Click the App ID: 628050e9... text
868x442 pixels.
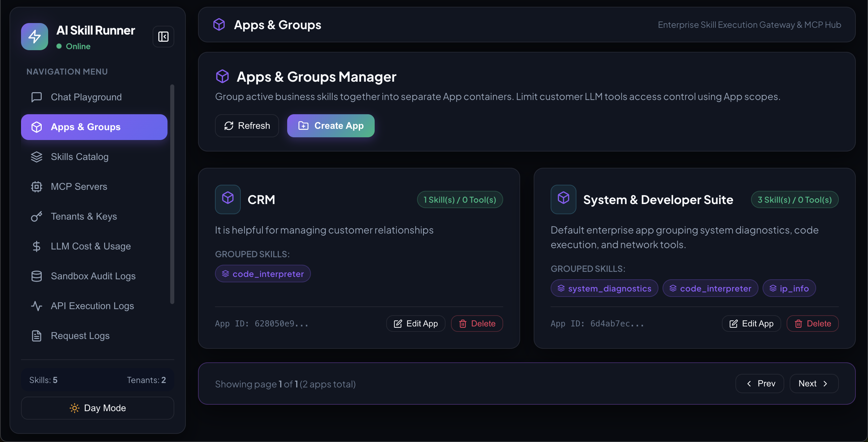click(x=262, y=324)
